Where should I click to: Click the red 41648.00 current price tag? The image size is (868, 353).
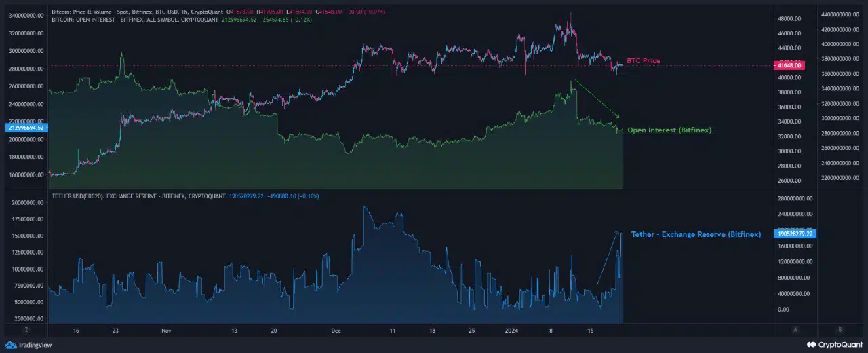(789, 65)
